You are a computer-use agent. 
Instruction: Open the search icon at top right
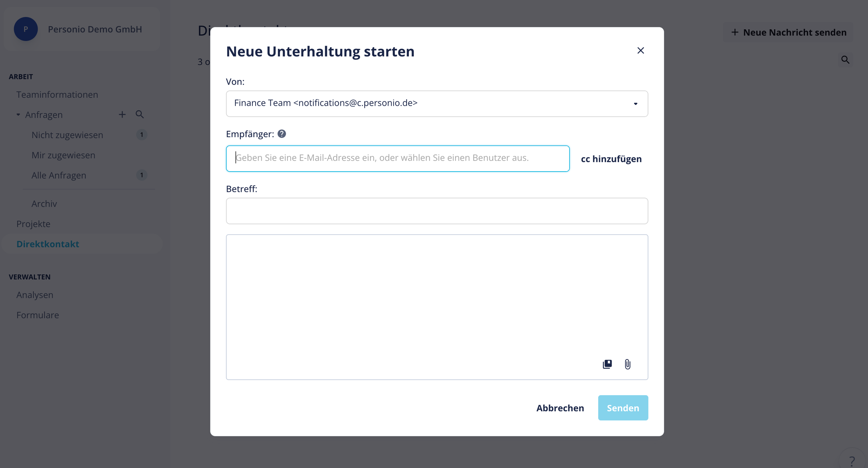[845, 60]
